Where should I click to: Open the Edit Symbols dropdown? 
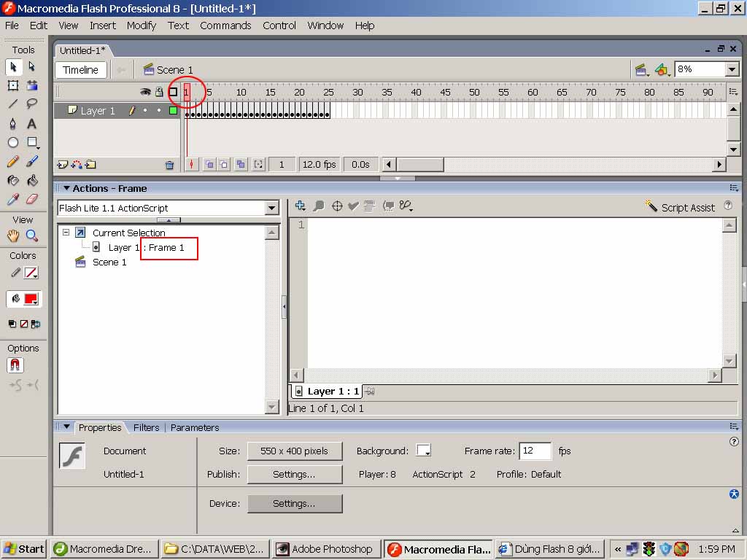(x=662, y=70)
